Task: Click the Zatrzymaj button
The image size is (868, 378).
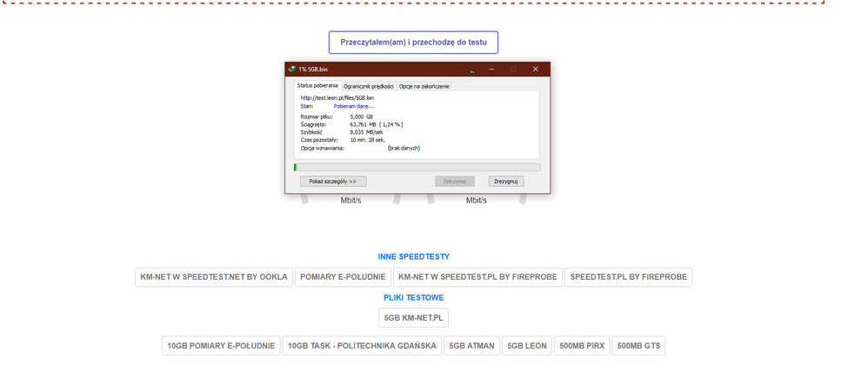Action: 455,181
